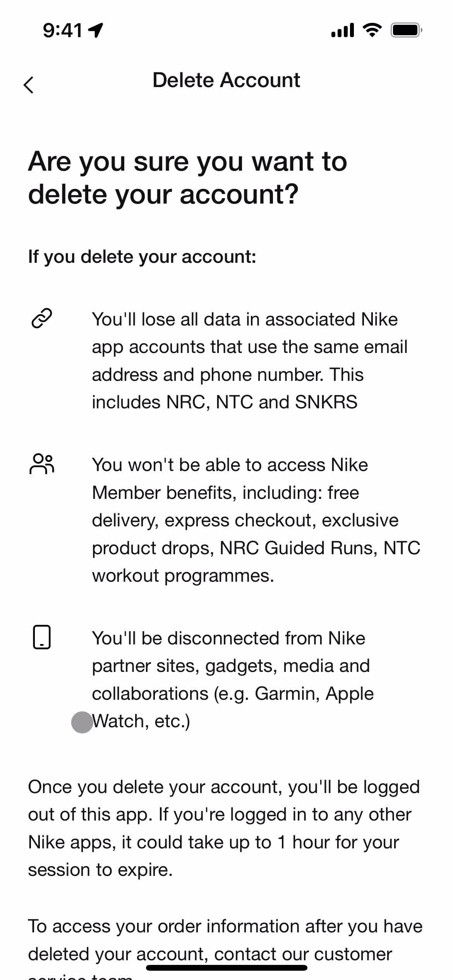The height and width of the screenshot is (980, 453).
Task: Tap the home indicator bar
Action: [226, 968]
